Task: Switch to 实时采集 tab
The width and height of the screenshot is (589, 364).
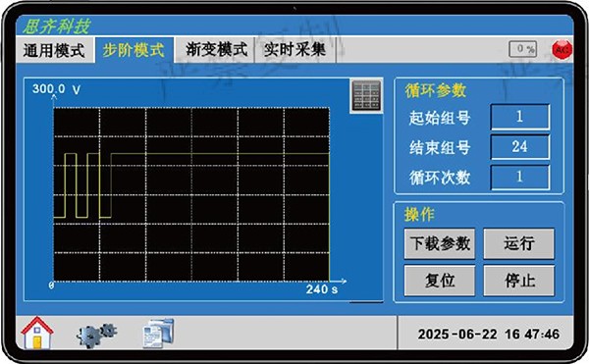Action: click(x=294, y=49)
